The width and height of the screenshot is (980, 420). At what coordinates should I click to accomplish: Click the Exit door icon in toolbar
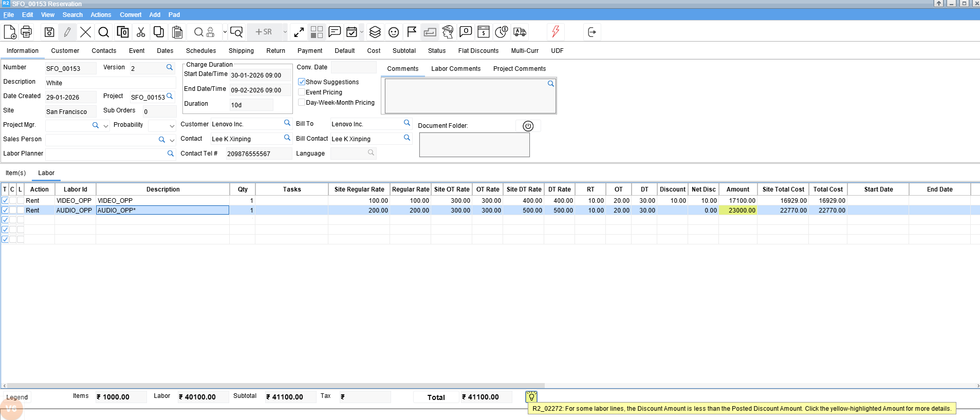(x=592, y=32)
